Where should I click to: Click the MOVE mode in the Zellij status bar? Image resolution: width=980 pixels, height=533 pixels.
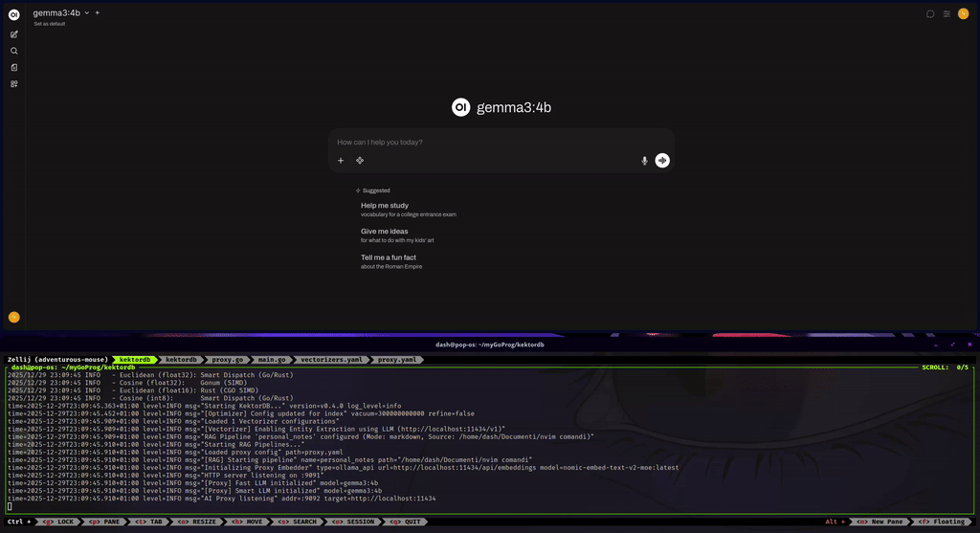tap(248, 522)
